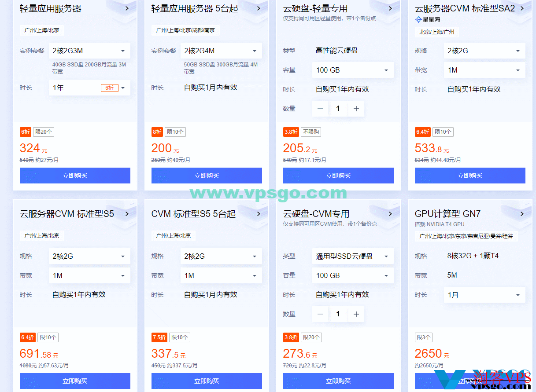Click the 限3个 tag on GPU card

[x=424, y=337]
